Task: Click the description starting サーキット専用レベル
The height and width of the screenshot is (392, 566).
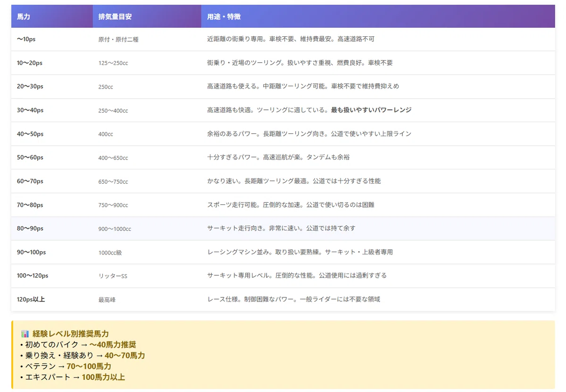Action: tap(297, 276)
